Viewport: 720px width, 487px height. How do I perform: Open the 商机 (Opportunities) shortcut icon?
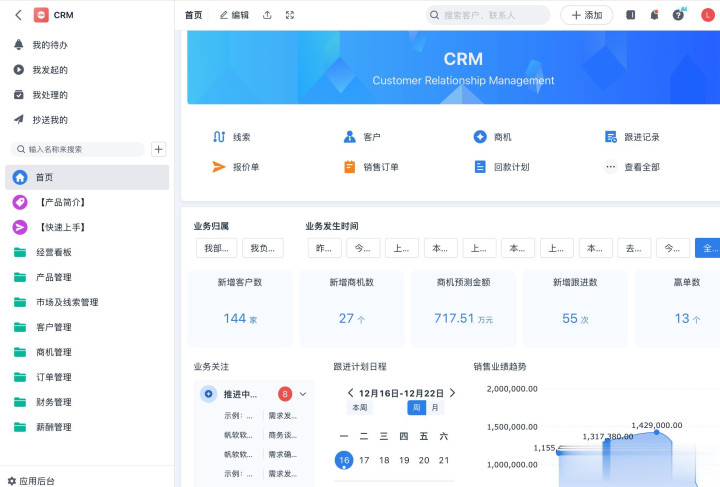[x=480, y=137]
